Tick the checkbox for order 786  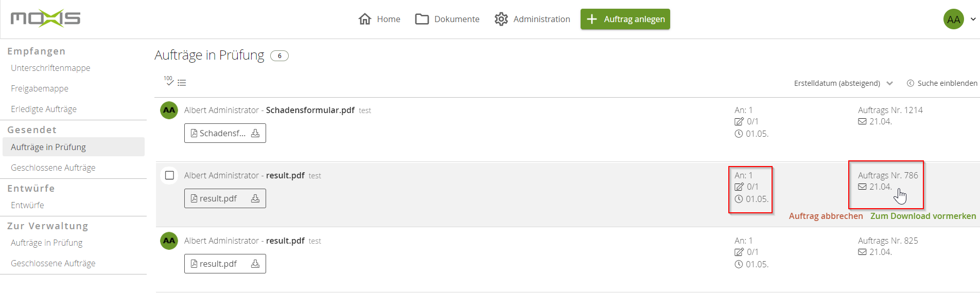169,175
